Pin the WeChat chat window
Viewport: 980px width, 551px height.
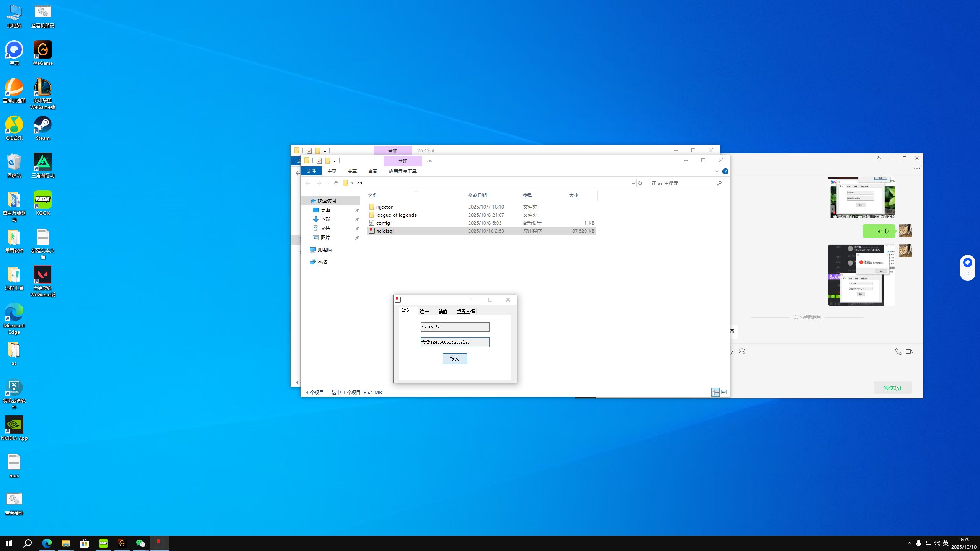[879, 158]
